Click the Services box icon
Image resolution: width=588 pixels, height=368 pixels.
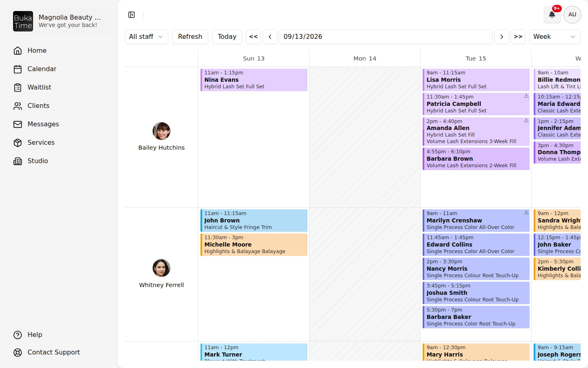(18, 143)
